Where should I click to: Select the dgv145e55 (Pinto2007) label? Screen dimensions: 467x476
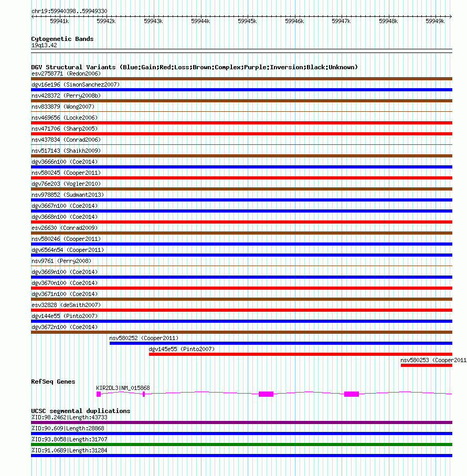coord(182,349)
